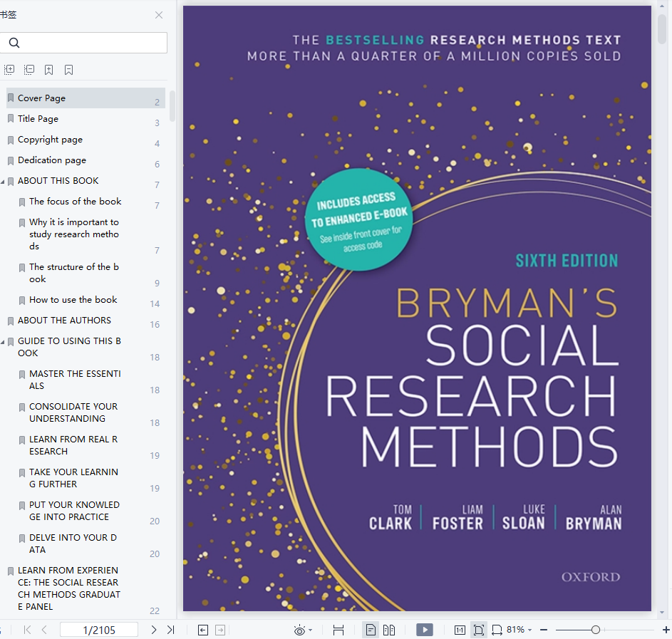Start slideshow play mode
The image size is (672, 639).
point(424,630)
